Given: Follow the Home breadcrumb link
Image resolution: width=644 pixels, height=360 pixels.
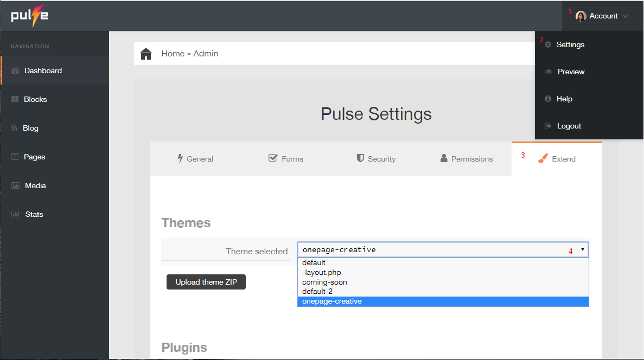Looking at the screenshot, I should [173, 54].
